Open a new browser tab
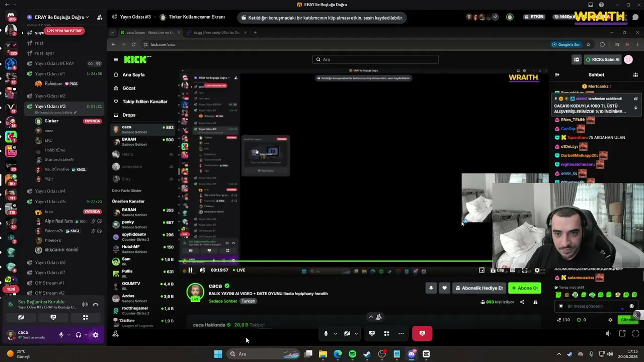The image size is (644, 362). point(255,33)
